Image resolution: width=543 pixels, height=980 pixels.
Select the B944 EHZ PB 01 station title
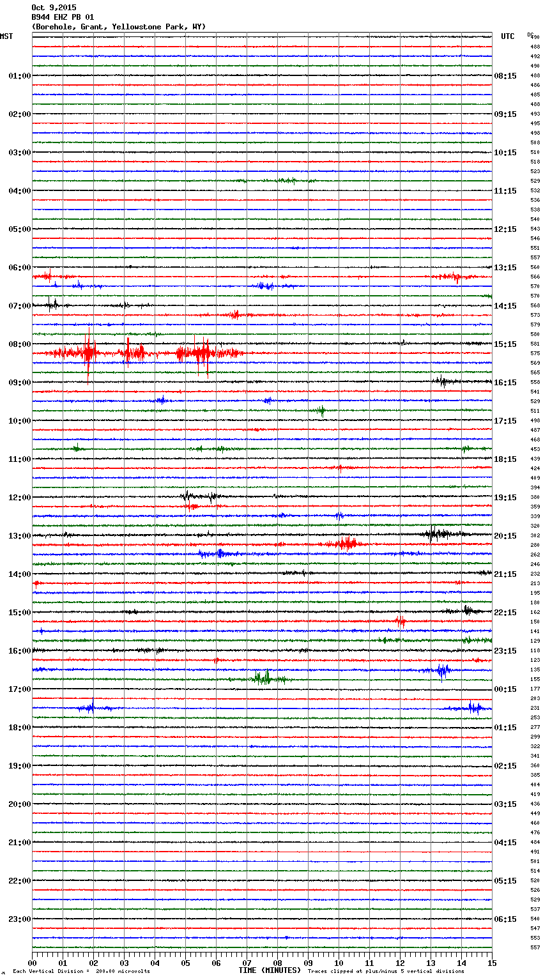click(63, 17)
